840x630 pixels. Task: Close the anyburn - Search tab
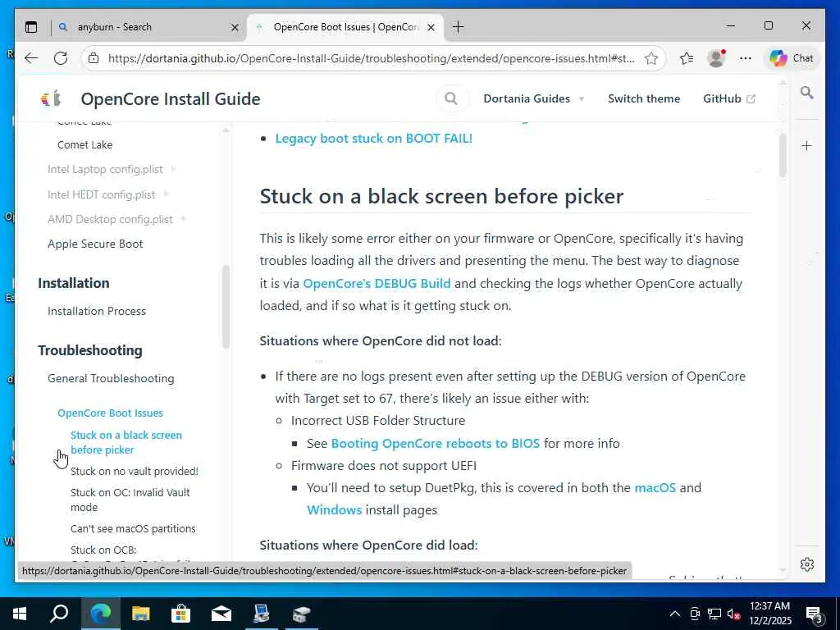point(235,27)
